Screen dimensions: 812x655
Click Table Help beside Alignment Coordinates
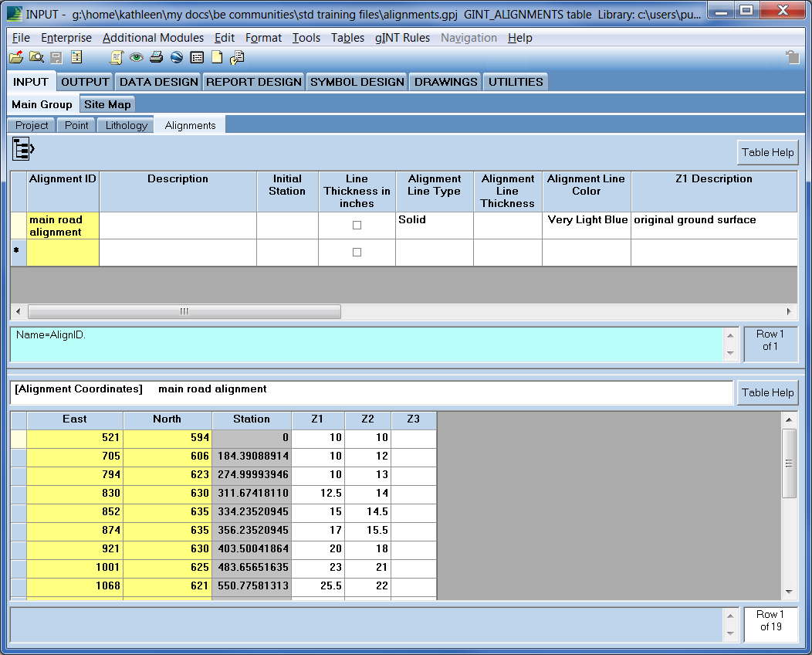[x=767, y=393]
